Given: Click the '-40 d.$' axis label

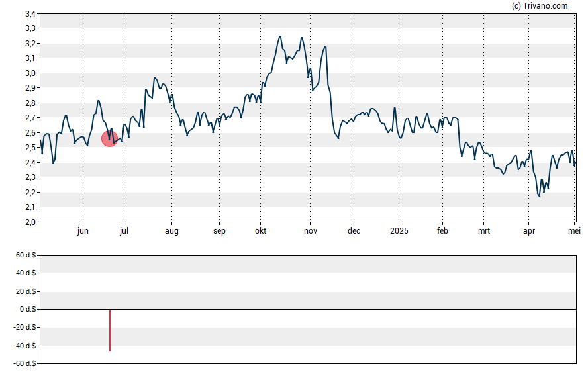Looking at the screenshot, I should tap(24, 346).
